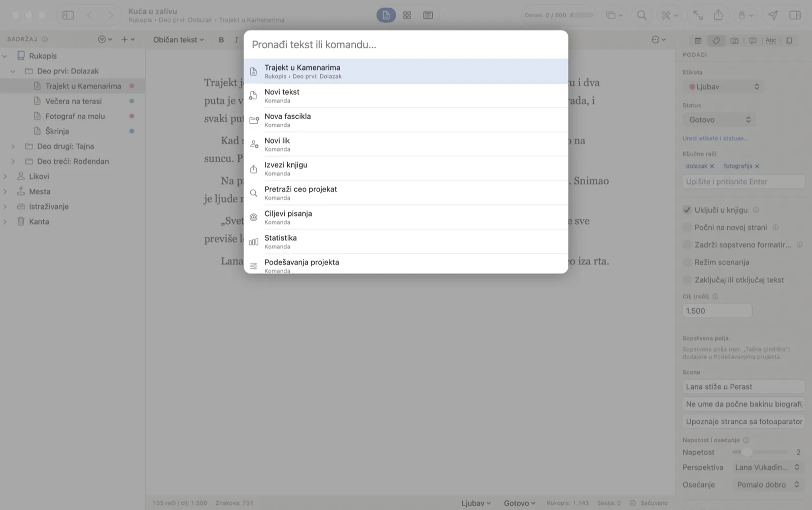Open the editor more options ellipsis menu

658,40
